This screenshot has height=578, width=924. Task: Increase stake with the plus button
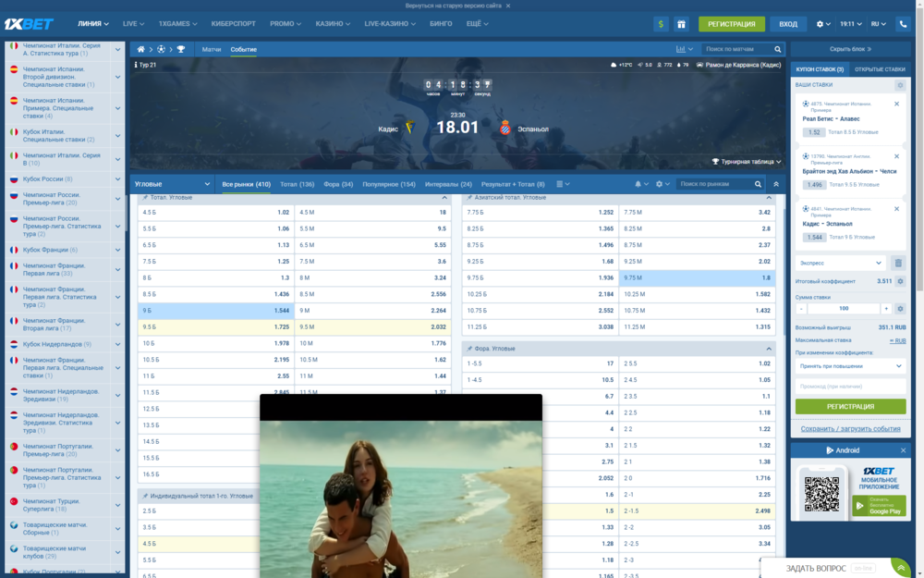(x=886, y=309)
